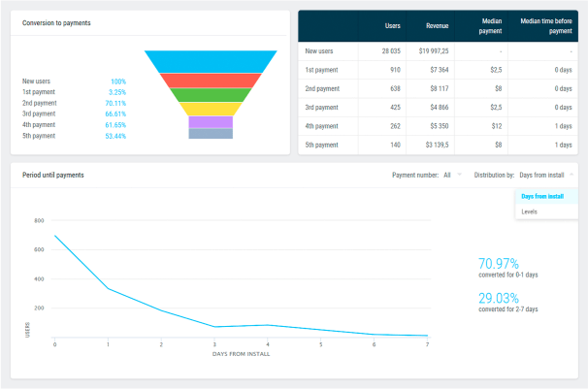Select Days from install option

click(542, 196)
